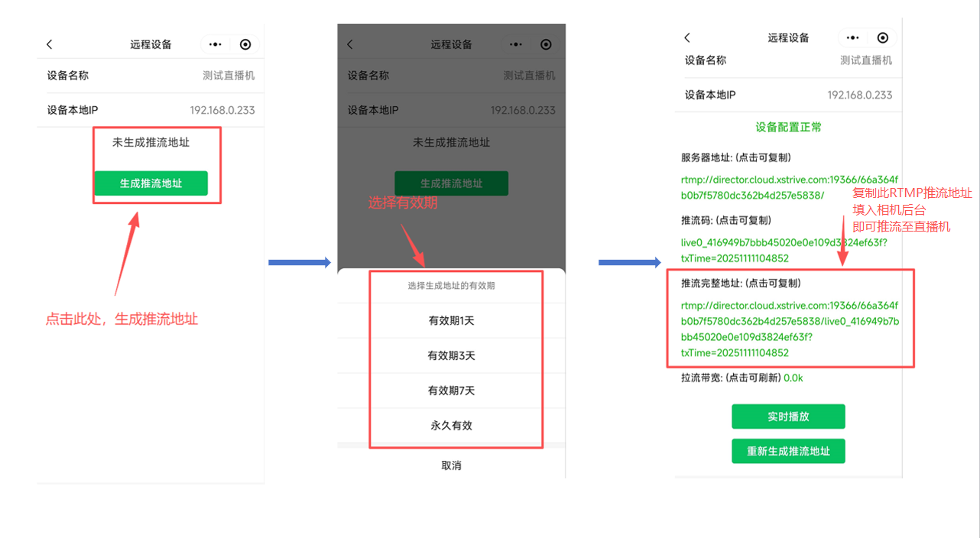Click the 重新生成推流地址 button

click(788, 451)
